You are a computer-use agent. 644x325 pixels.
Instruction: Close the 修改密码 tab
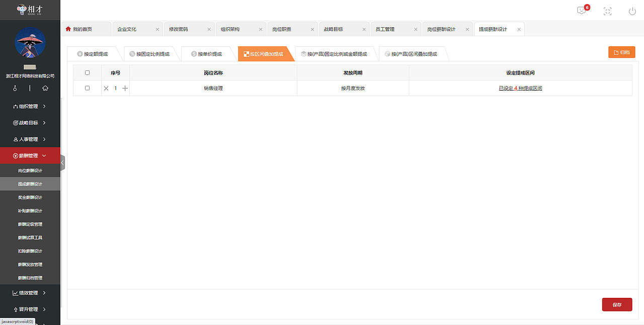209,29
